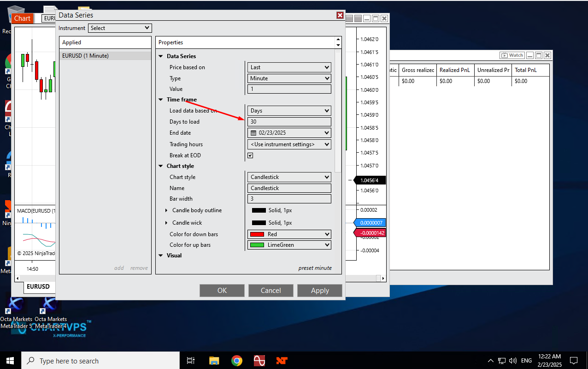588x369 pixels.
Task: Toggle the Break at EOD checkbox
Action: (250, 155)
